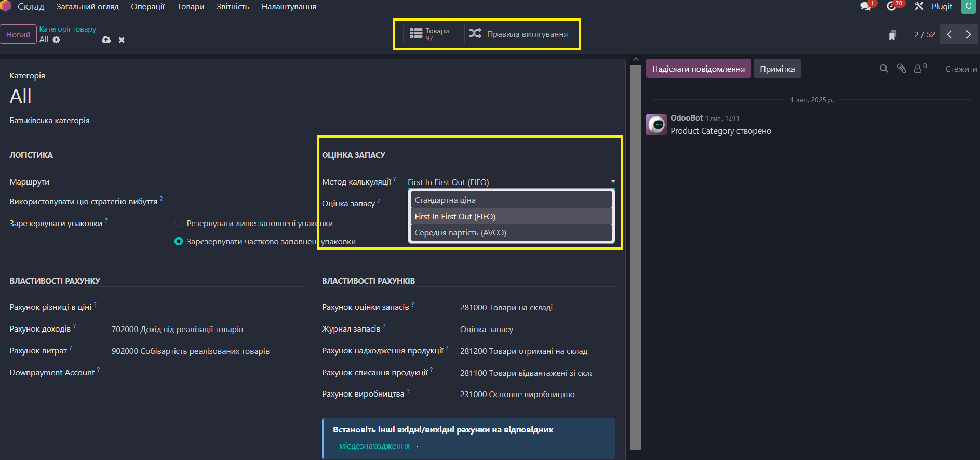
Task: Click the bookmark icon near the pager
Action: pos(892,35)
